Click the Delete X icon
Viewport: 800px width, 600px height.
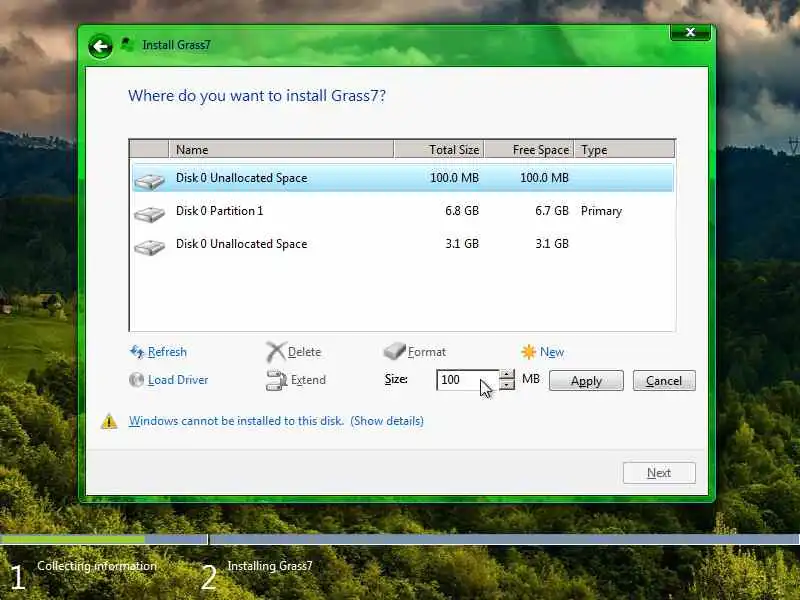(x=276, y=352)
